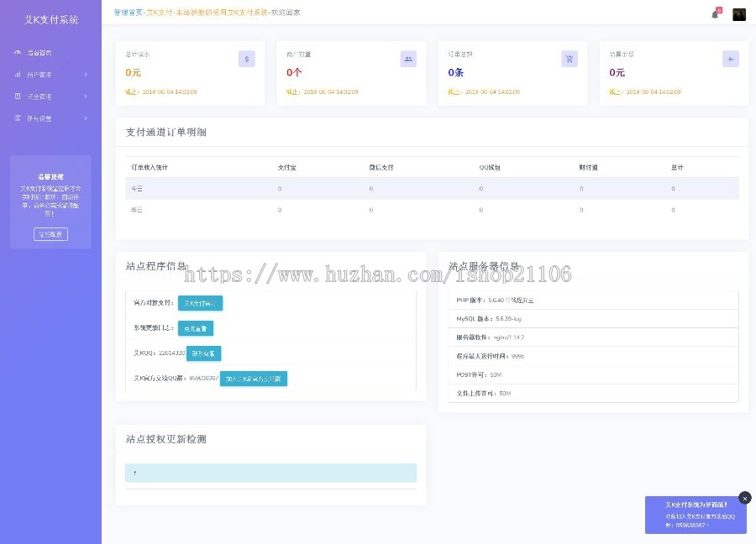Click the system settings icon in the sidebar
756x544 pixels.
coord(18,118)
